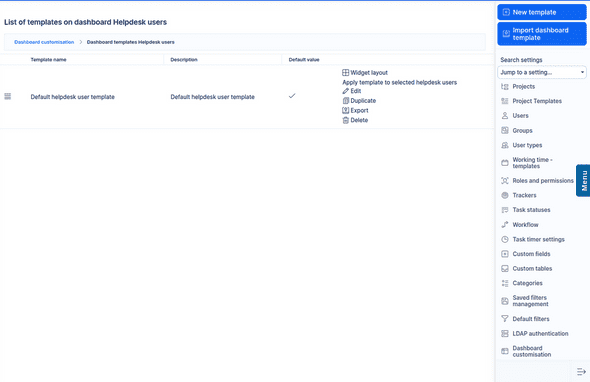Open Task timer settings clock icon

[x=505, y=239]
